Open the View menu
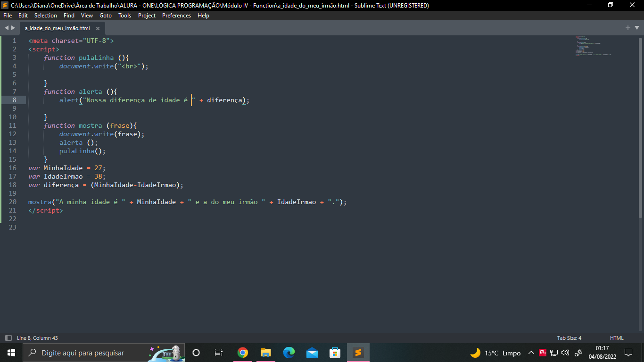This screenshot has width=644, height=362. (x=87, y=16)
